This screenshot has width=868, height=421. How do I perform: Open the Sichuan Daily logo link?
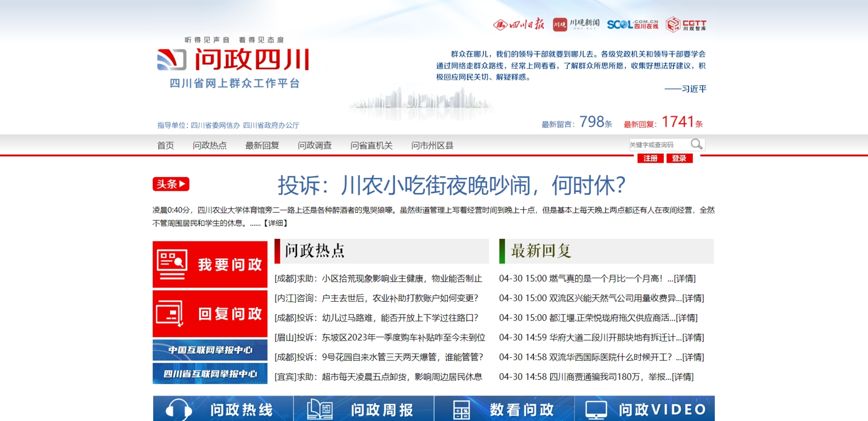click(519, 24)
